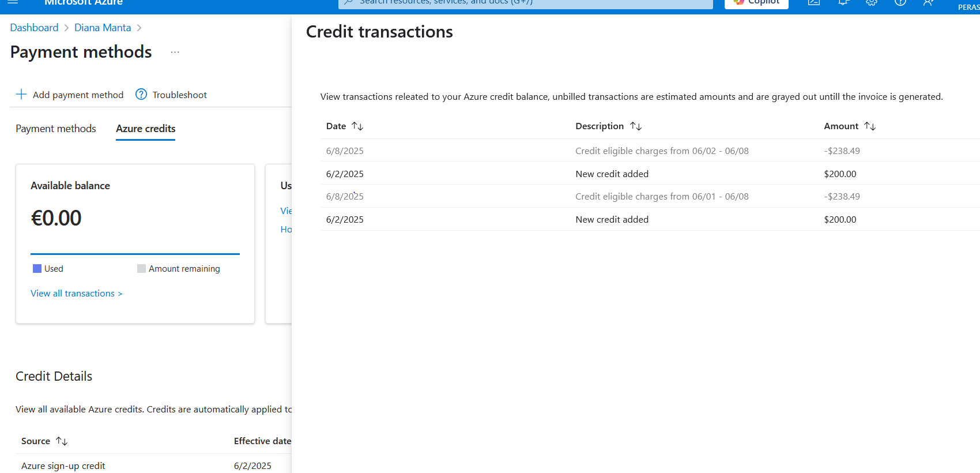The image size is (980, 473).
Task: Click the Troubleshoot label
Action: pyautogui.click(x=180, y=95)
